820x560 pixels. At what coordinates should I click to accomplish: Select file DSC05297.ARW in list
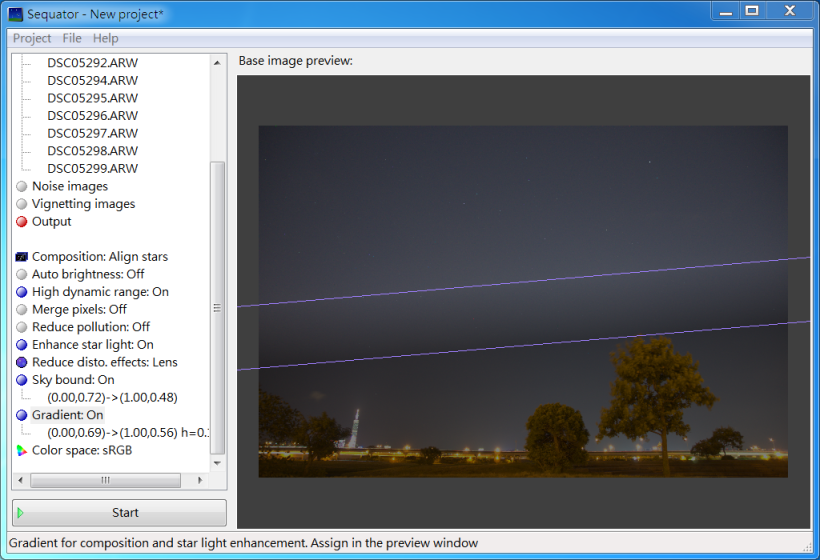coord(93,134)
